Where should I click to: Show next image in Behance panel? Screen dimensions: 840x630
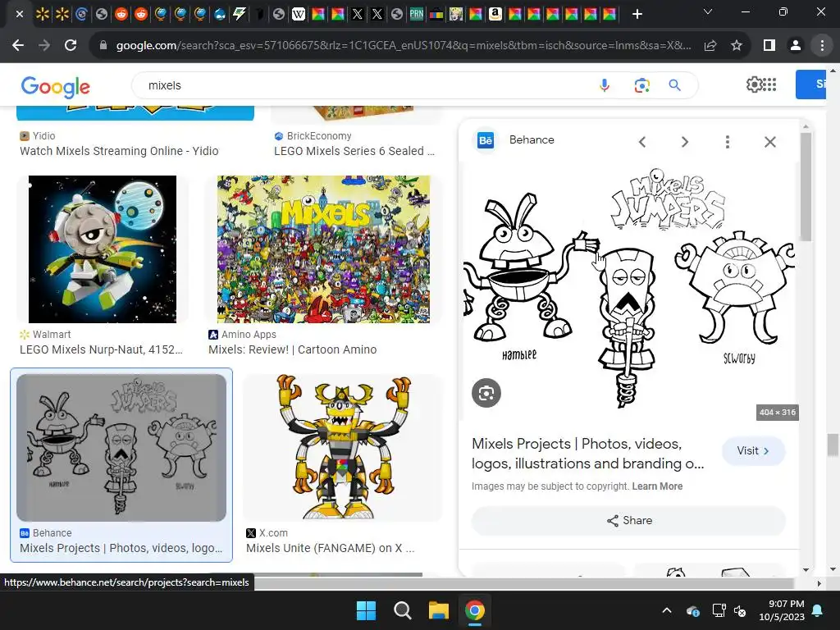tap(685, 142)
